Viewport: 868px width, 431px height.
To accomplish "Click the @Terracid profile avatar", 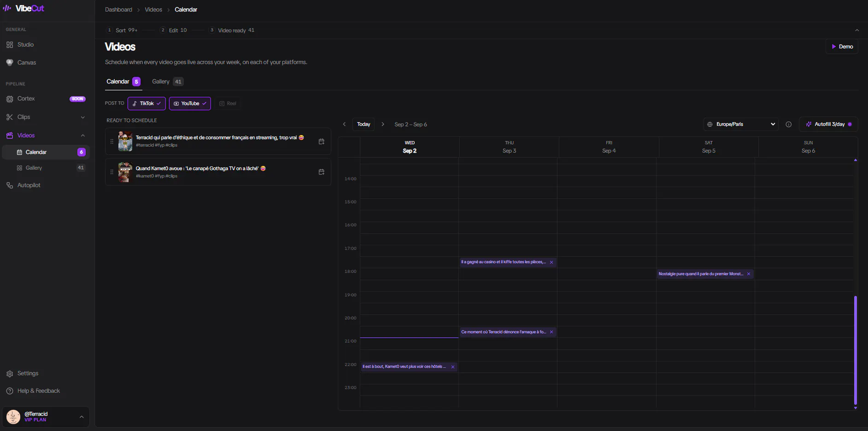I will click(13, 417).
